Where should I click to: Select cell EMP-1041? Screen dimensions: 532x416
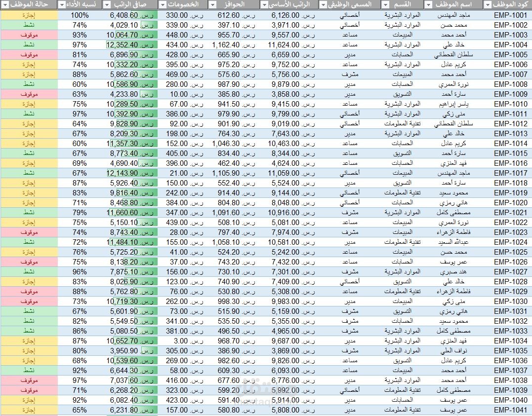click(507, 410)
